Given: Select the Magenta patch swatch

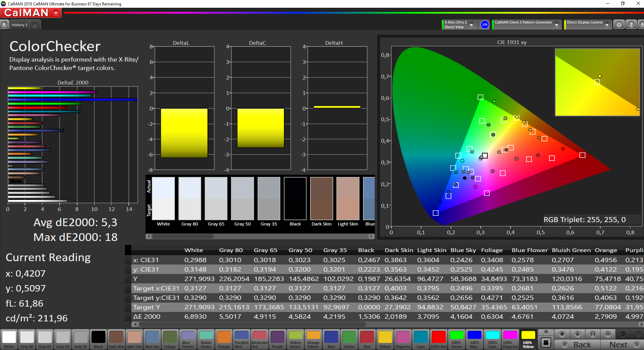Looking at the screenshot, I should [x=403, y=339].
